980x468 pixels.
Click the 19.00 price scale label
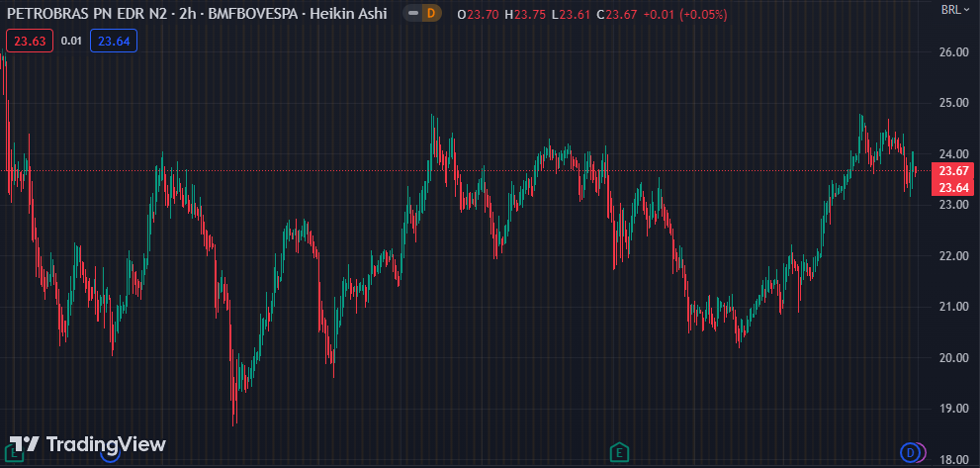(953, 409)
